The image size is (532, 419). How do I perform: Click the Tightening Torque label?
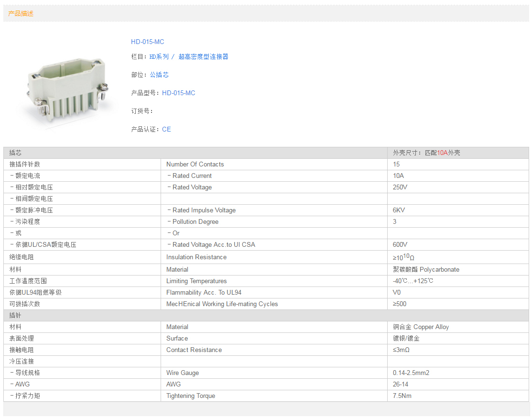(x=191, y=396)
